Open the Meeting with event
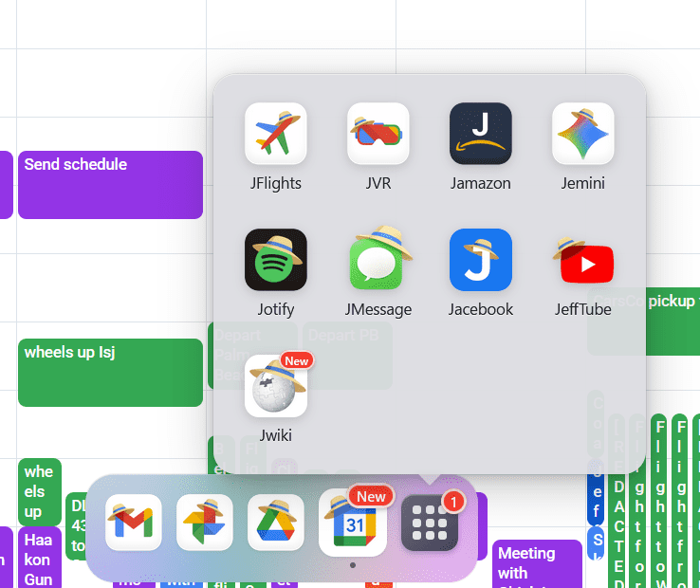 (537, 563)
